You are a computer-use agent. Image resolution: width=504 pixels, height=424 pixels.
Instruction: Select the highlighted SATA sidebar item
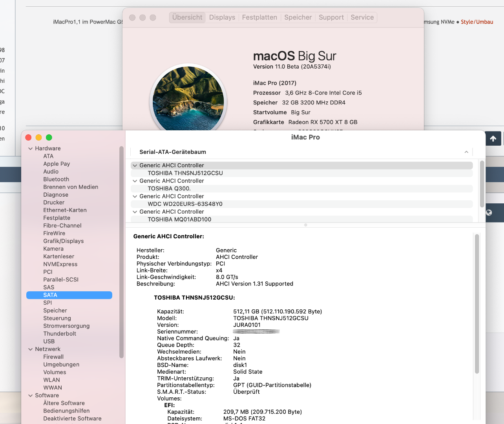(x=69, y=295)
